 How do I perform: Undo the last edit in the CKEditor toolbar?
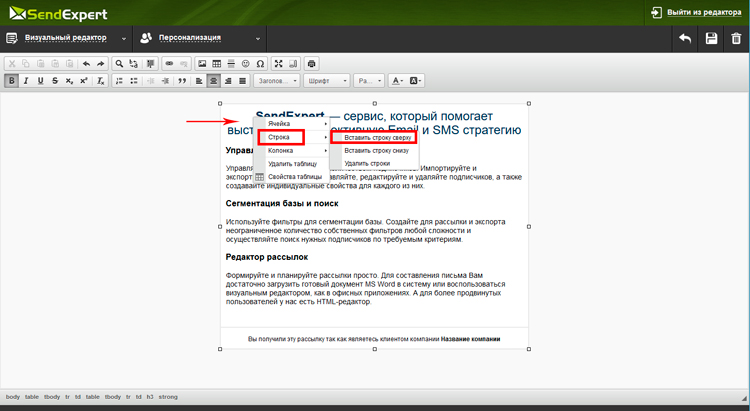tap(87, 64)
